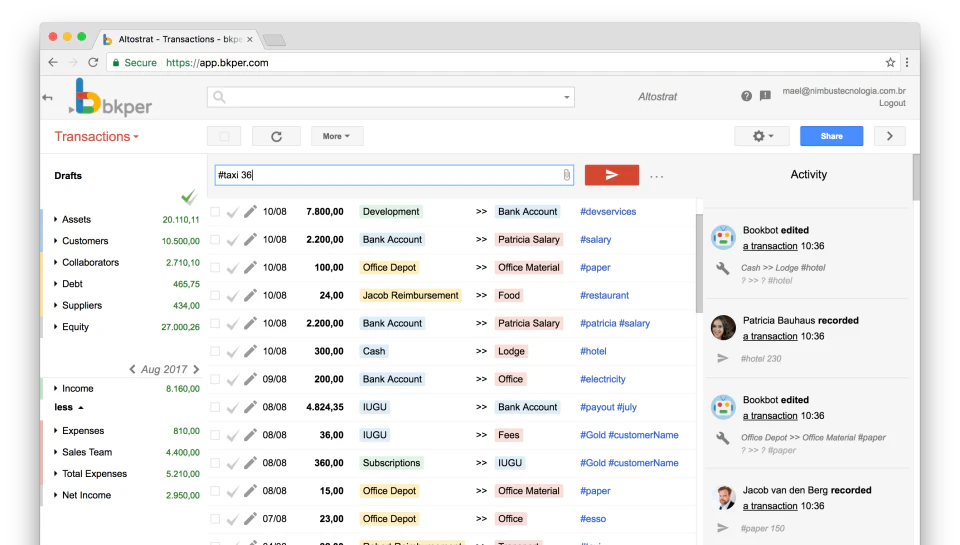
Task: Open the search box dropdown arrow
Action: [566, 97]
